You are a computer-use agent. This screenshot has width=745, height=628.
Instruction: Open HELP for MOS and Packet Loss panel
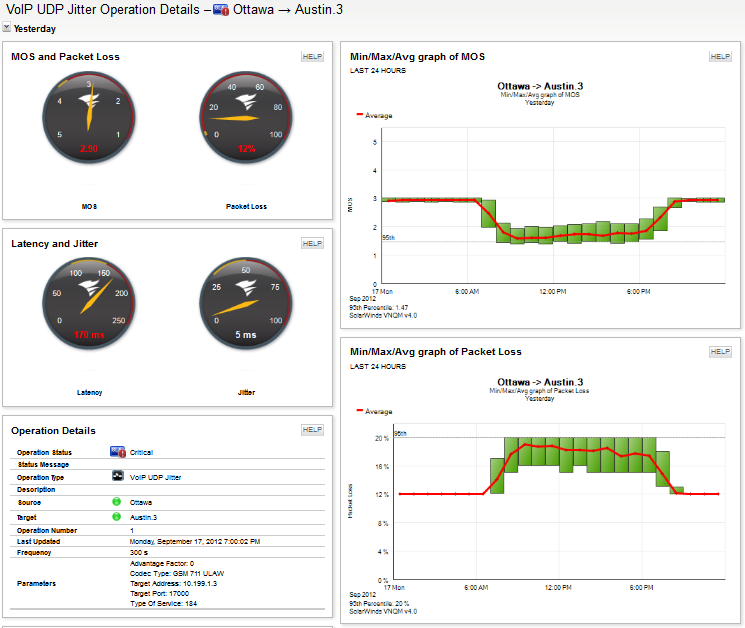(312, 57)
